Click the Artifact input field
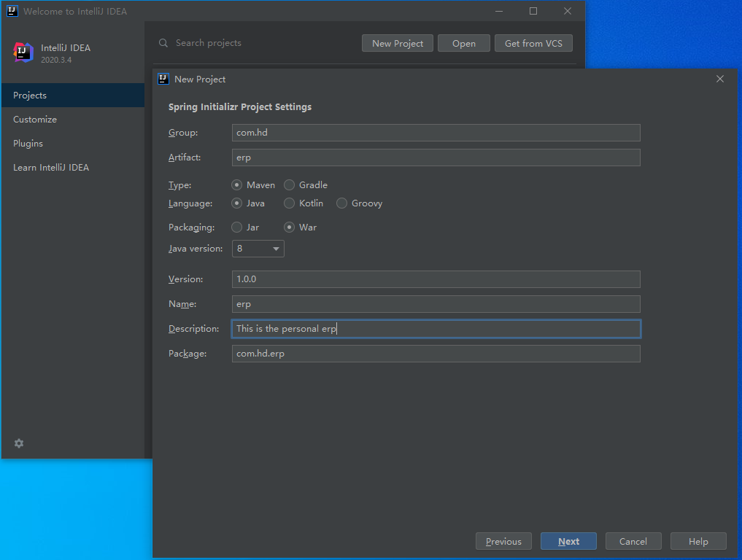The height and width of the screenshot is (560, 742). click(x=436, y=157)
